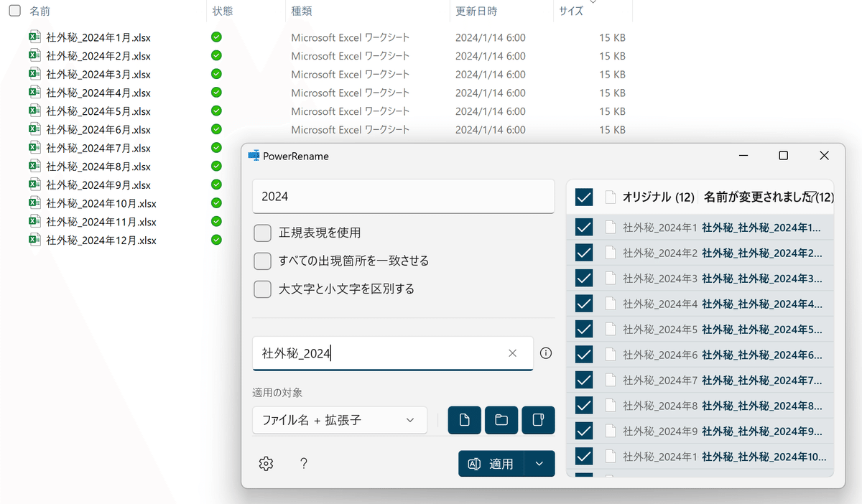The image size is (862, 504).
Task: Sort Explorer by 名前 column header
Action: pyautogui.click(x=40, y=11)
